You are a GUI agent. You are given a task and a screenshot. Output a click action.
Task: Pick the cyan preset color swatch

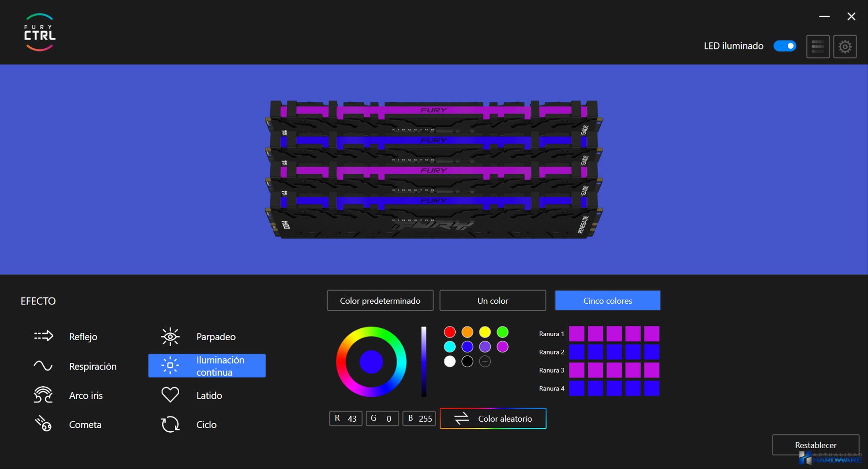[450, 347]
